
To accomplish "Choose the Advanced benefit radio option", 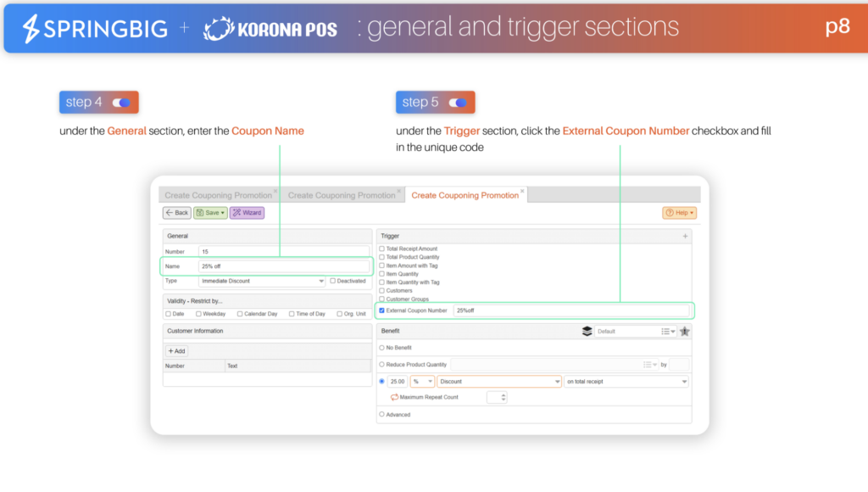I will (381, 415).
